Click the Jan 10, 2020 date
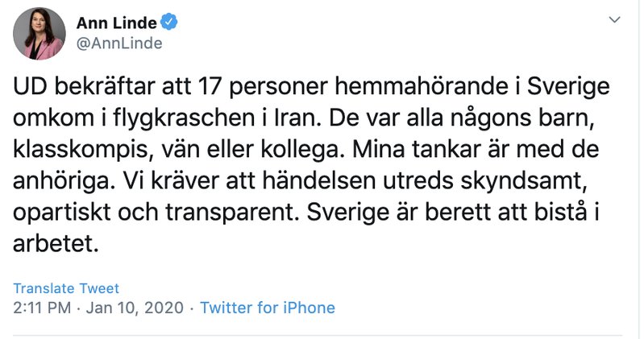The height and width of the screenshot is (339, 644). pos(135,308)
